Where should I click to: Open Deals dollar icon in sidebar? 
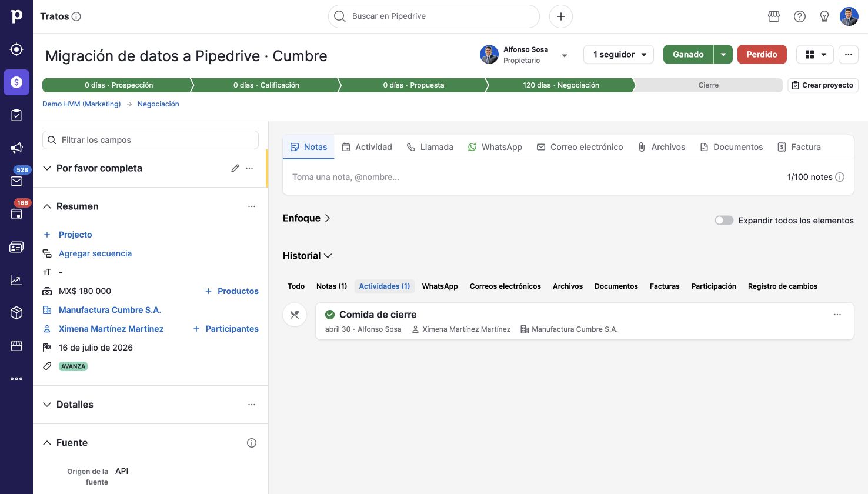pos(16,82)
